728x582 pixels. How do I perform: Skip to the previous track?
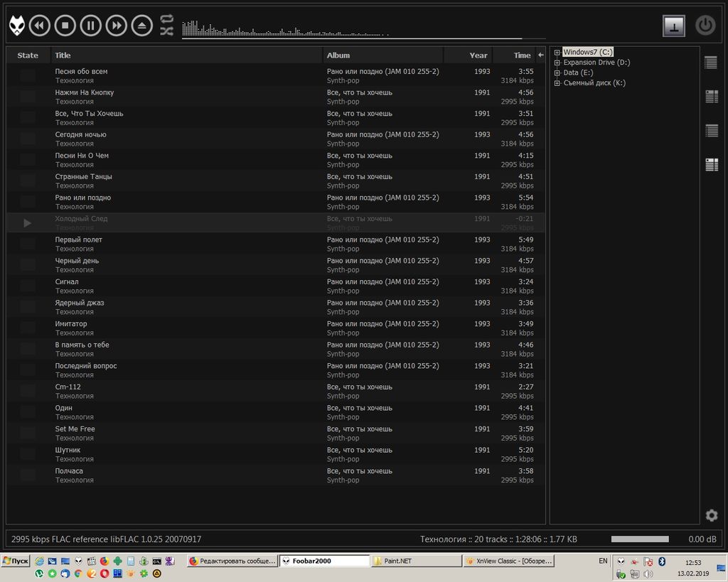[x=40, y=25]
